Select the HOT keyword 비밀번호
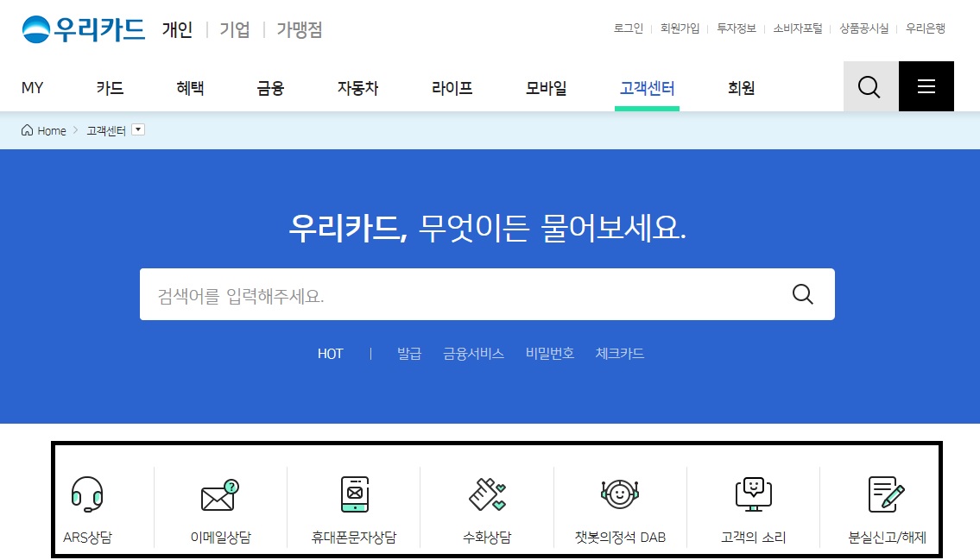The image size is (980, 560). [x=550, y=354]
